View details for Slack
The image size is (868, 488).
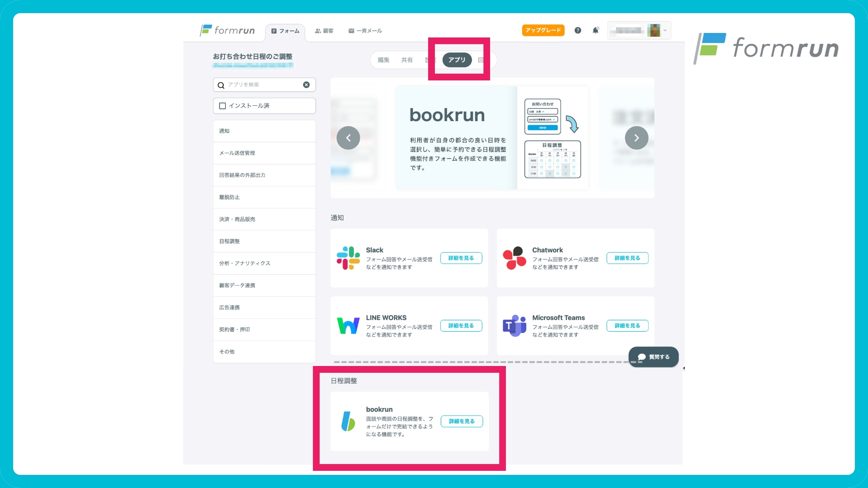(461, 258)
